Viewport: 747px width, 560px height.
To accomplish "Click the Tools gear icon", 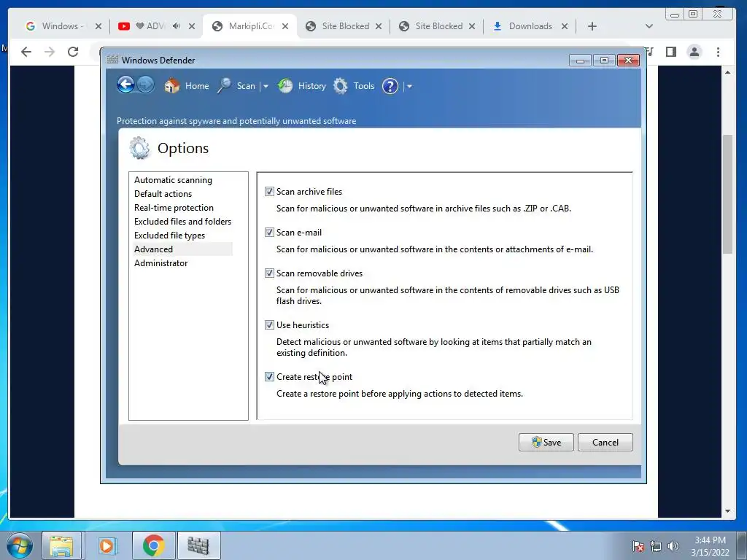I will pos(341,86).
